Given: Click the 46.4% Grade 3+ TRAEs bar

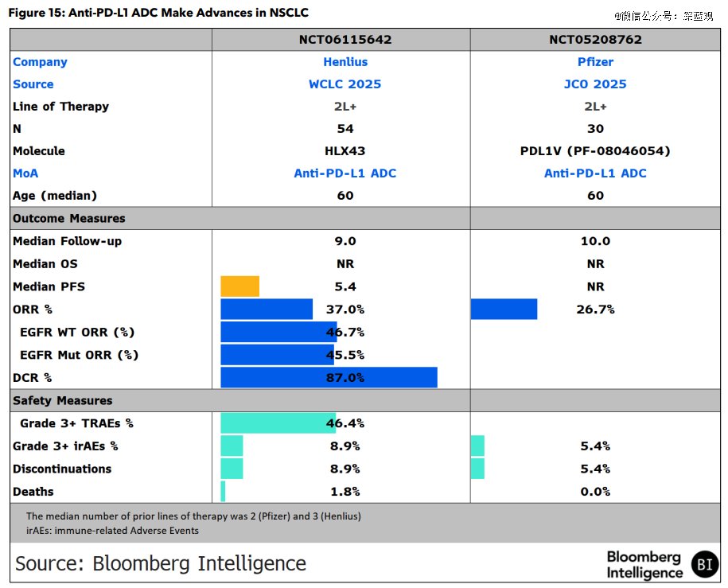Looking at the screenshot, I should click(278, 423).
